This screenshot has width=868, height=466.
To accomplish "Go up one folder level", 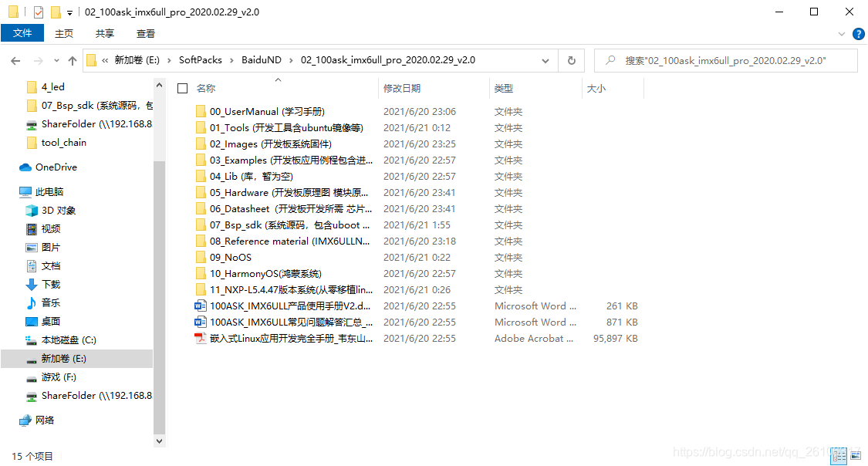I will click(73, 61).
